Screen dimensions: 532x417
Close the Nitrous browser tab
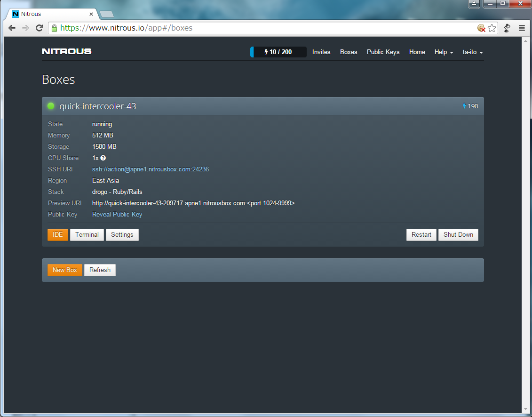click(91, 14)
